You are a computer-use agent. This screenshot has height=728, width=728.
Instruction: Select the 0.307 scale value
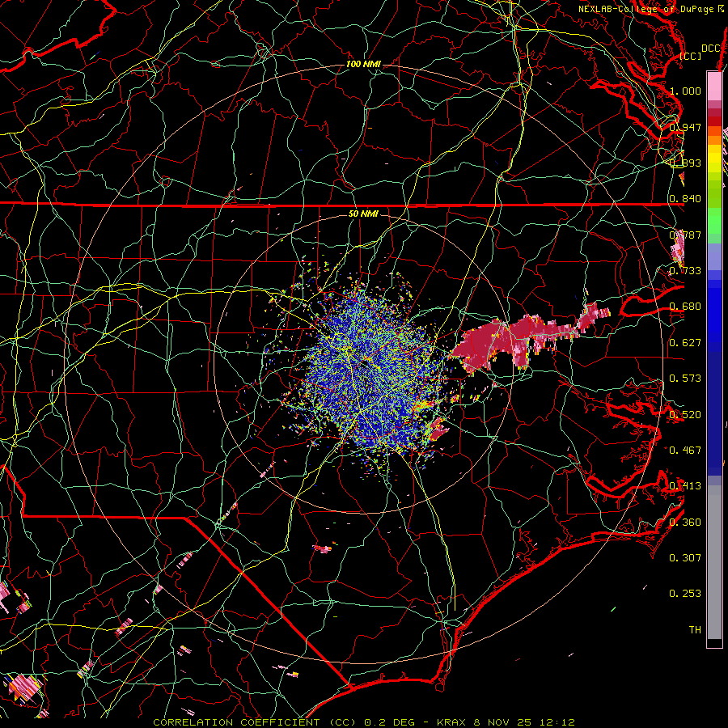[685, 558]
